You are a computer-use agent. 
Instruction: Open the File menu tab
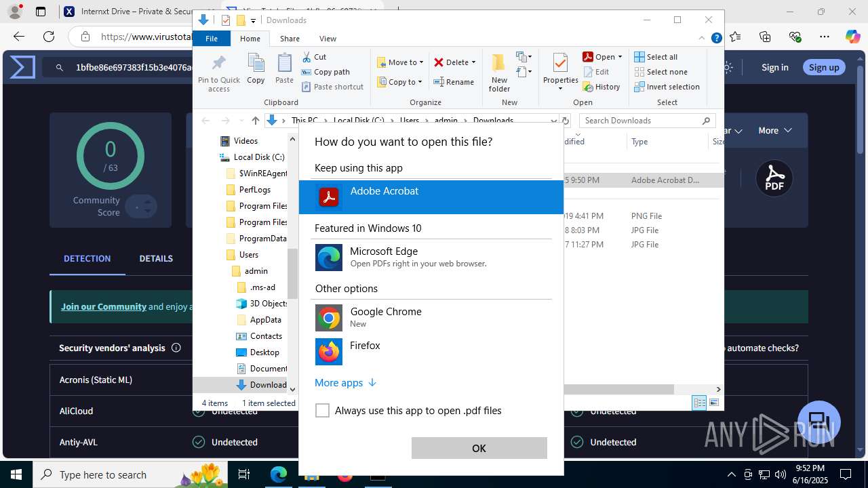212,39
